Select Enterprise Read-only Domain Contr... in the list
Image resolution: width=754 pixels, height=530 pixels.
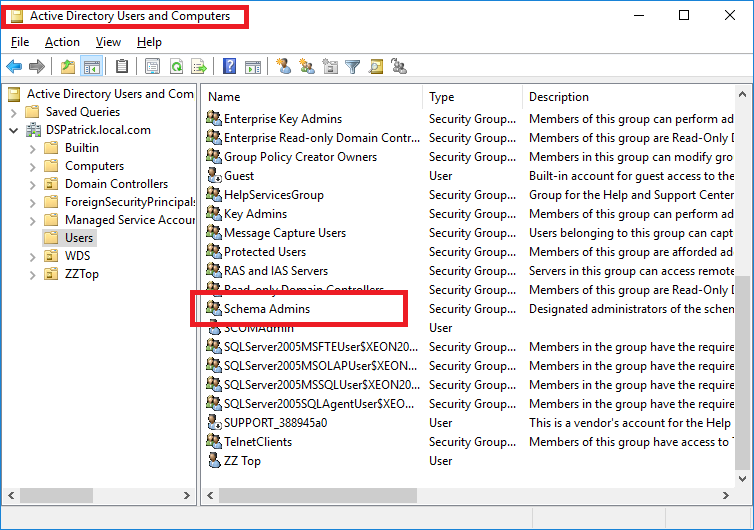pyautogui.click(x=322, y=138)
